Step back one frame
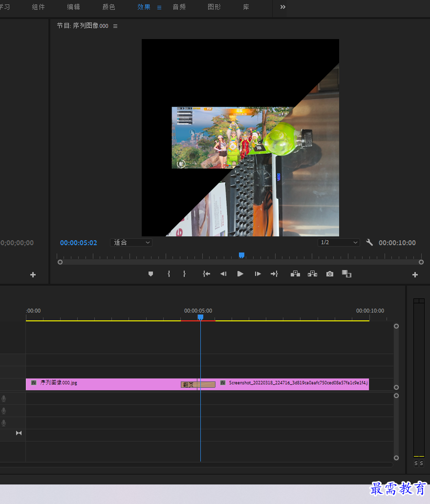This screenshot has width=430, height=504. click(223, 274)
